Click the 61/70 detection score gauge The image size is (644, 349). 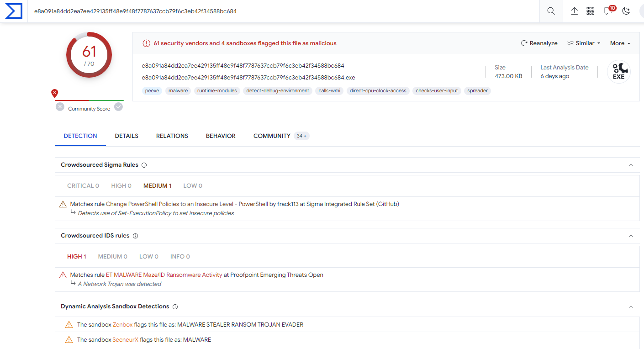pyautogui.click(x=89, y=55)
